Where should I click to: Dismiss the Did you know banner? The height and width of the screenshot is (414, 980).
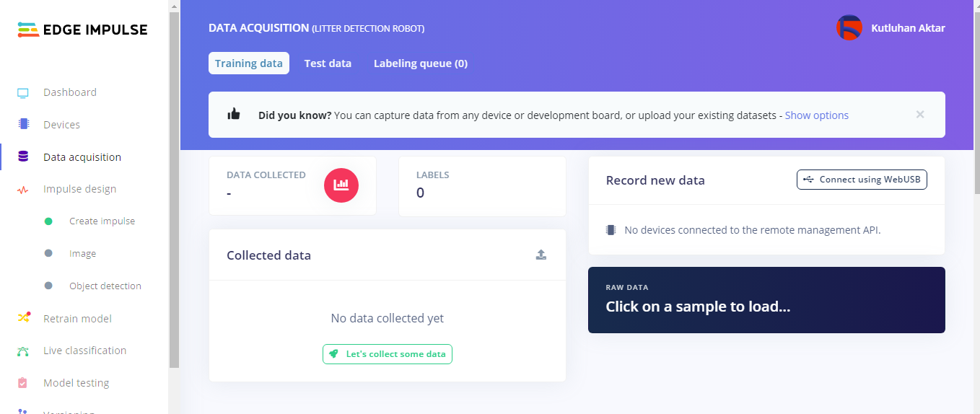click(919, 115)
